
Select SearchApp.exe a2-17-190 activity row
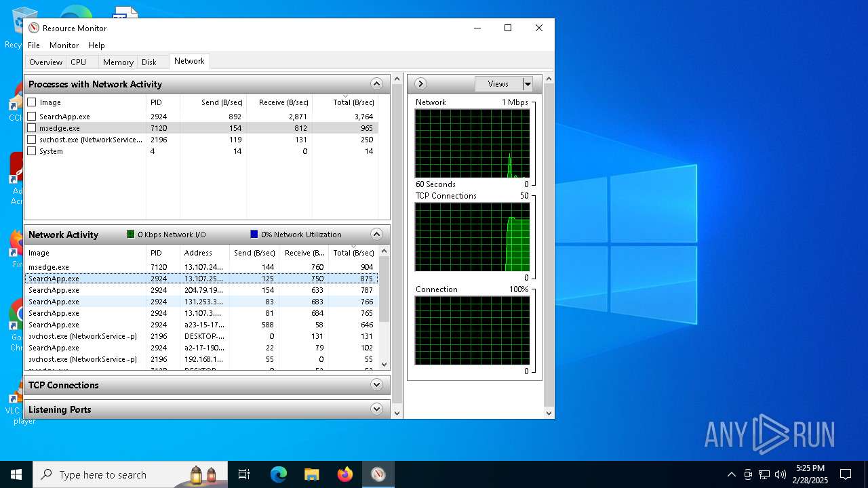(x=201, y=348)
